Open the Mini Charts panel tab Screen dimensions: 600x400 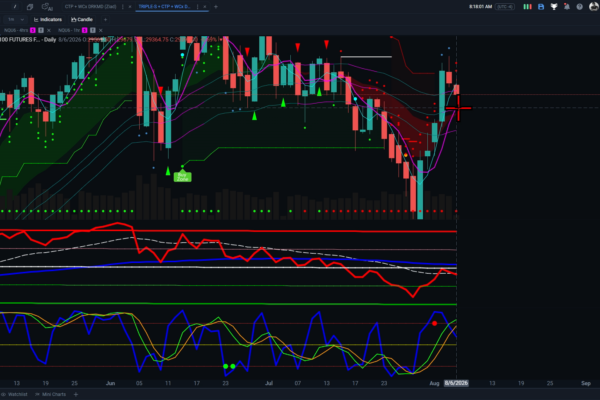pos(50,394)
